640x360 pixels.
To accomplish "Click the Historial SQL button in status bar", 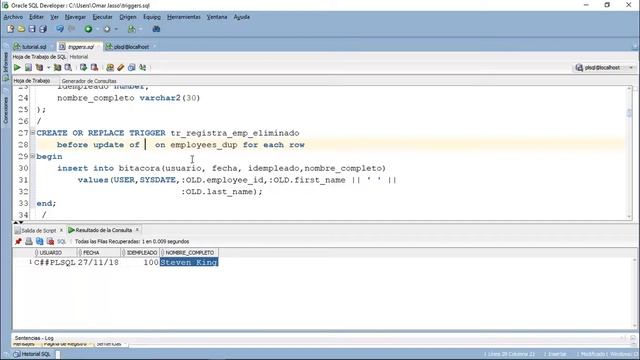I will pos(32,354).
